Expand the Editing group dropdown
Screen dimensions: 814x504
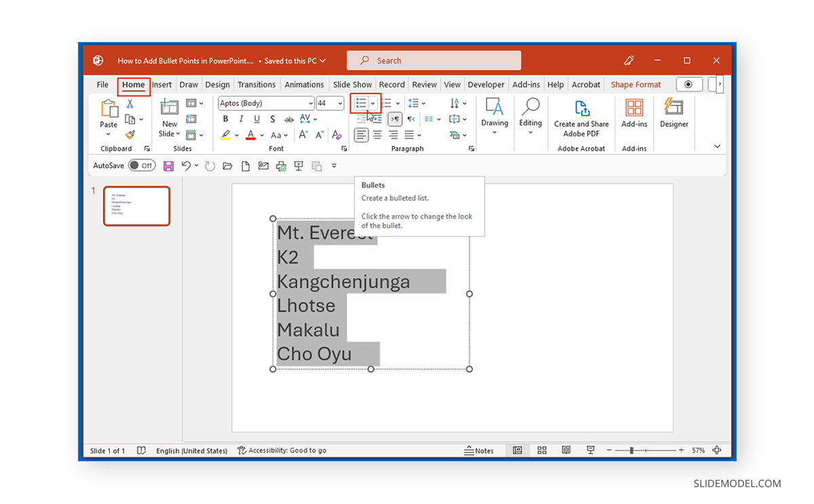530,133
